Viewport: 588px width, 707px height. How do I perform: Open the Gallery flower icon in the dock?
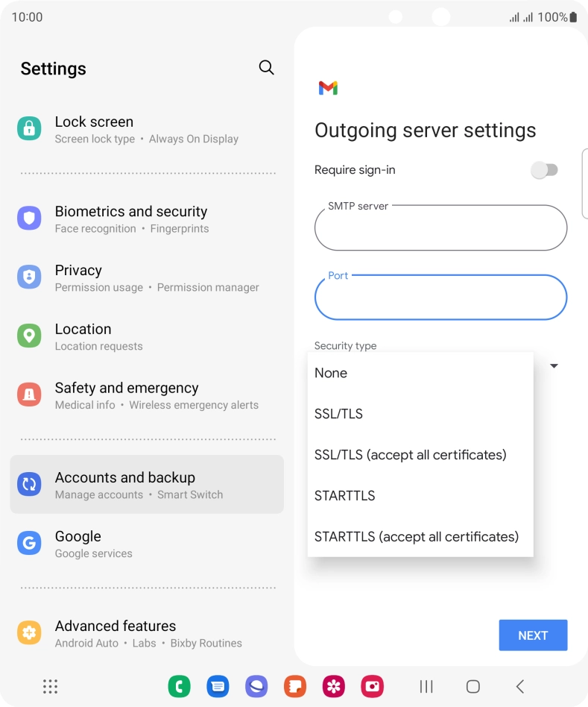point(333,686)
